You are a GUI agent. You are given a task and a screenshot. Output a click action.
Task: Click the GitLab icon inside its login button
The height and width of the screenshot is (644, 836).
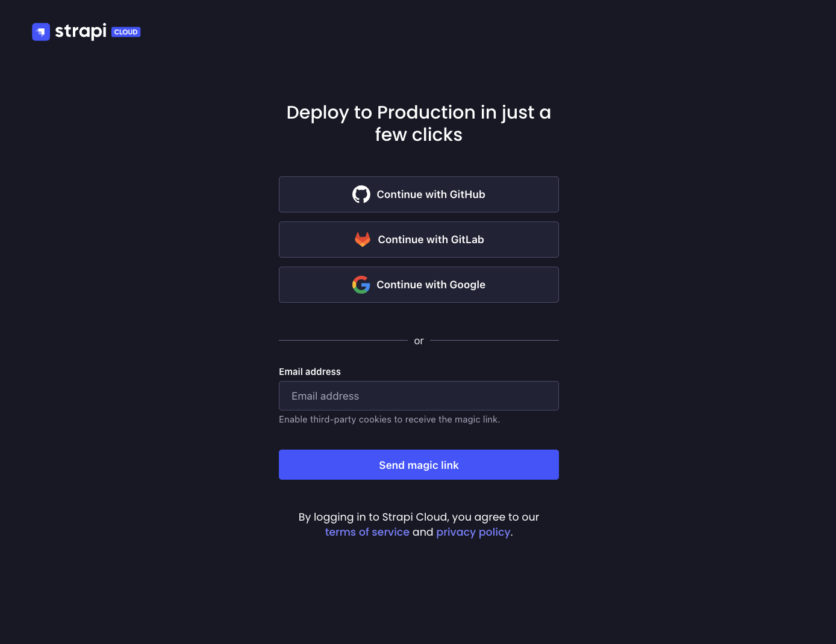point(362,239)
